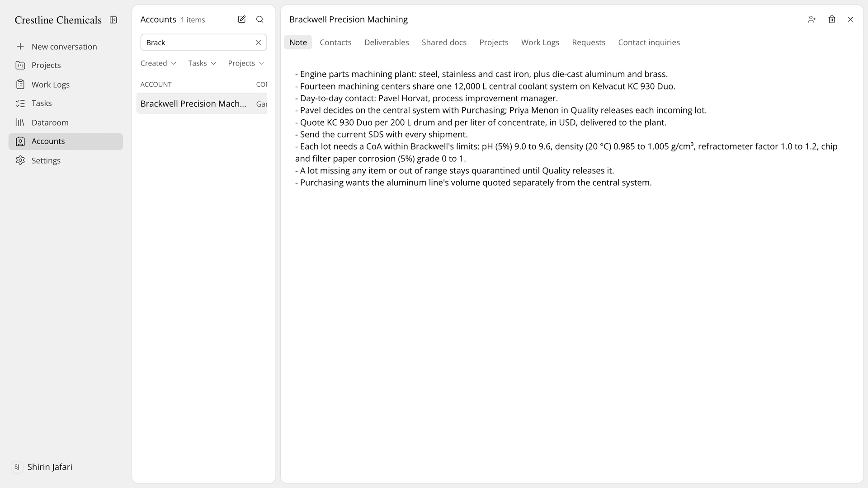The image size is (868, 488).
Task: Click the Crestline Chemicals workspace title
Action: (x=58, y=20)
